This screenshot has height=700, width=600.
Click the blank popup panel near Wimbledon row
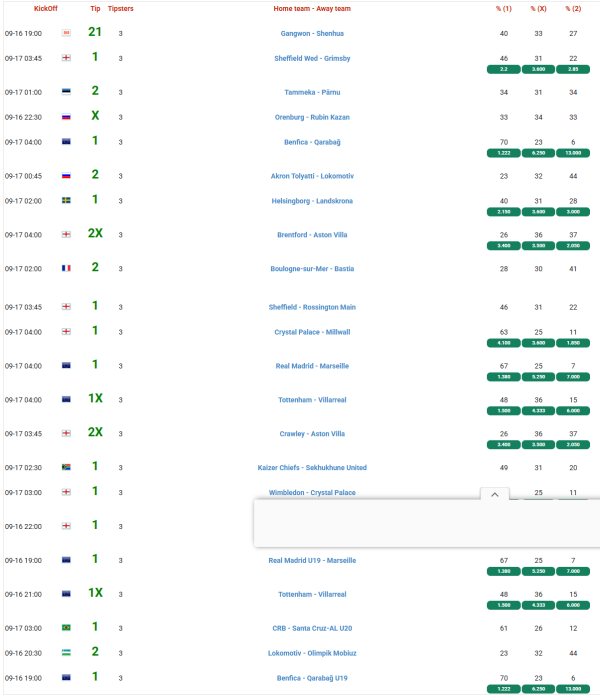coord(425,523)
